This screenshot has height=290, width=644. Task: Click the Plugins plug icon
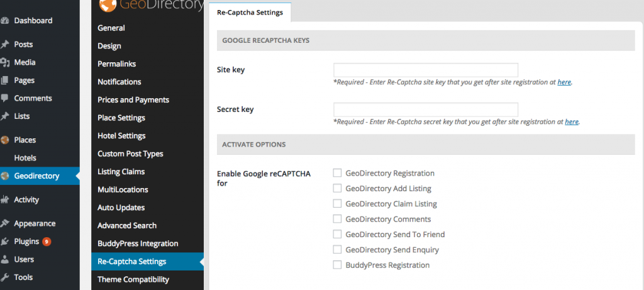tap(4, 242)
